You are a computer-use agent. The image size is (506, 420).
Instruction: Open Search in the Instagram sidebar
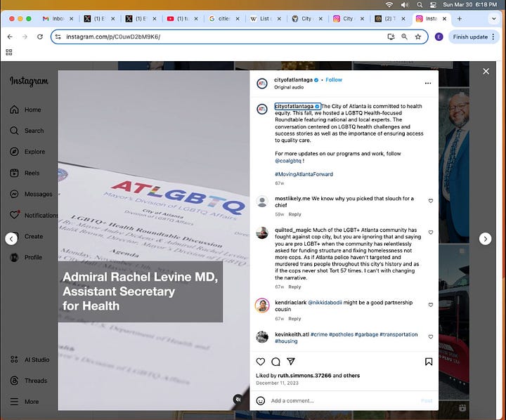click(27, 131)
